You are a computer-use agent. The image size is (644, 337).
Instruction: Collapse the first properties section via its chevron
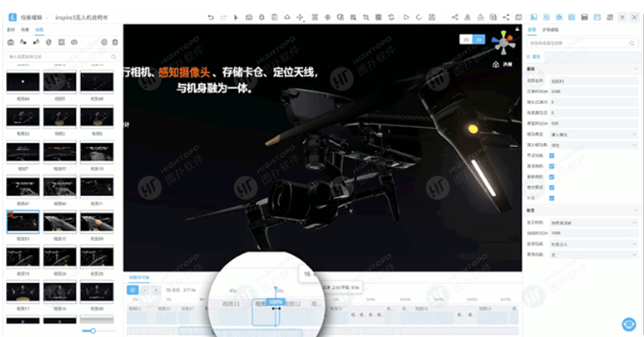[x=636, y=69]
